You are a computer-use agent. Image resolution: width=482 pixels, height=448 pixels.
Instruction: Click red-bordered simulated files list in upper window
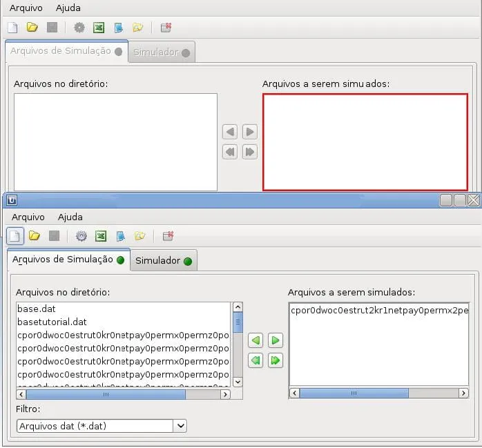coord(365,142)
